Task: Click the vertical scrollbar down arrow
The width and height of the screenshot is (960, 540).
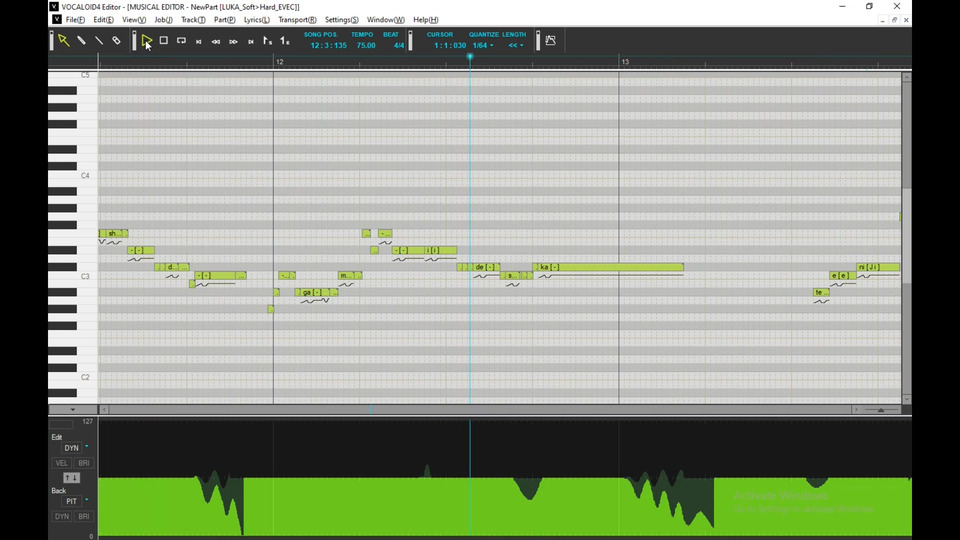Action: coord(907,399)
